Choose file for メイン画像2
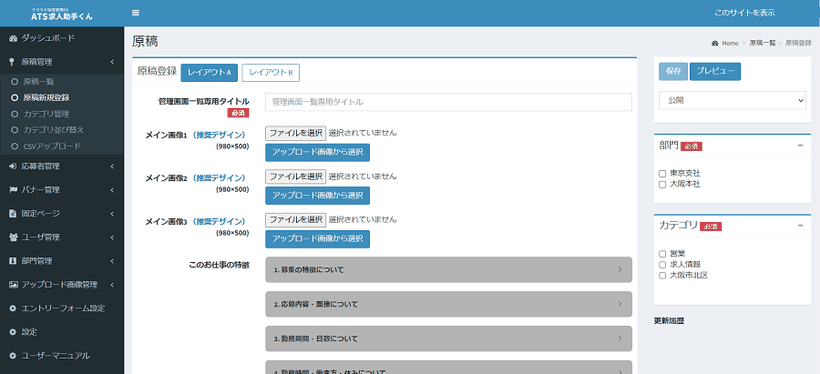This screenshot has height=374, width=820. 295,176
